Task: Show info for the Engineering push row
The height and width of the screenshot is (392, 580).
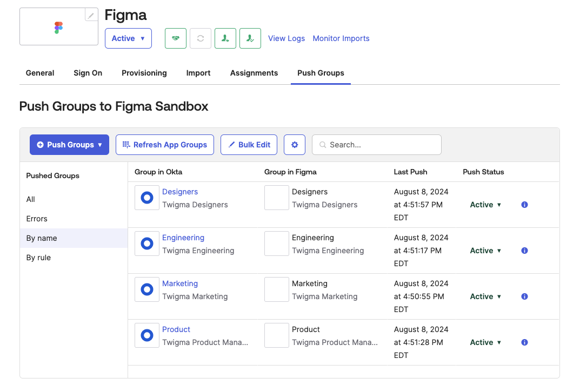Action: pos(524,251)
